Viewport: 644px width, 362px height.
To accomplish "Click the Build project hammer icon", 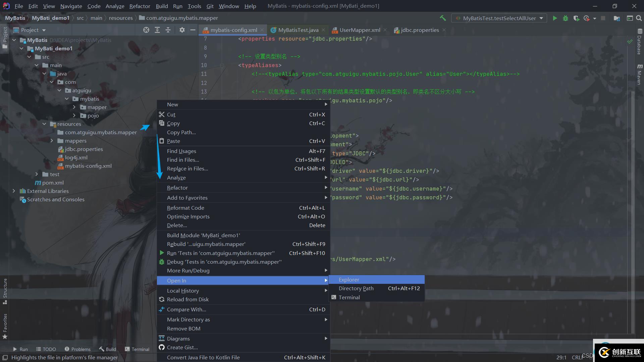I will pyautogui.click(x=443, y=18).
